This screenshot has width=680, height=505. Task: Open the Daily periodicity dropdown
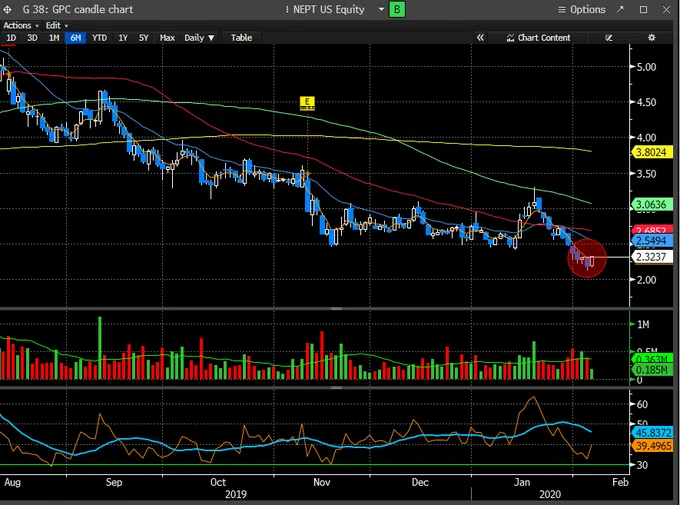coord(199,38)
